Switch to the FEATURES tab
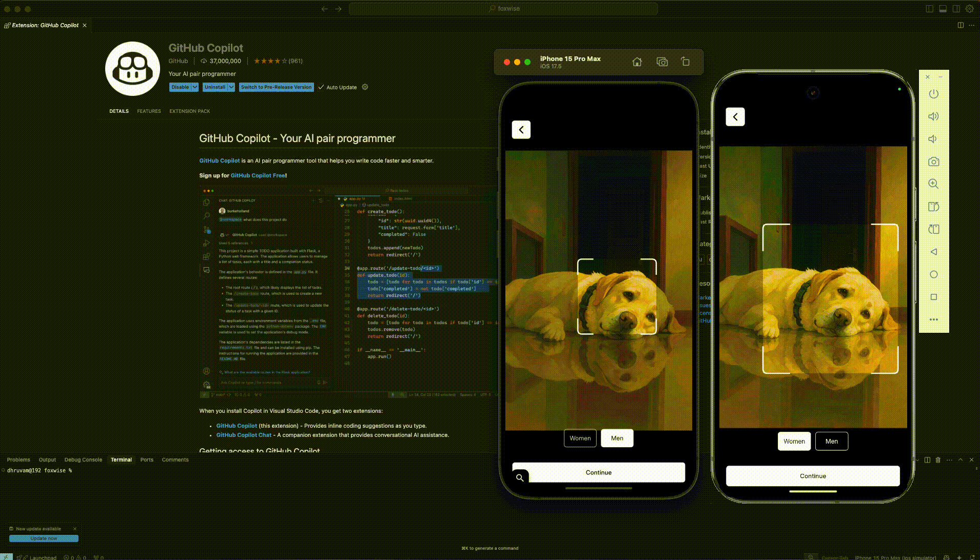The height and width of the screenshot is (560, 980). [x=149, y=111]
